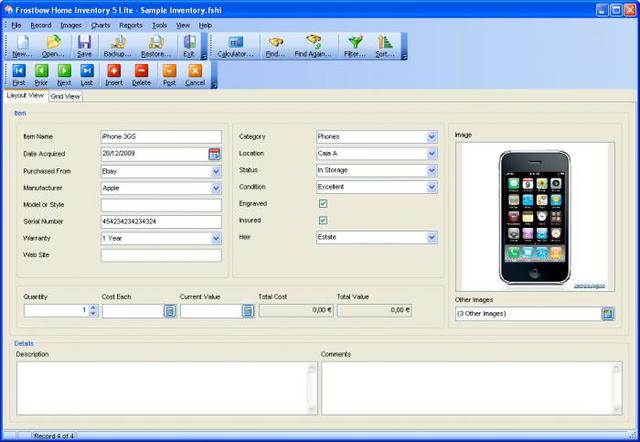Expand navigation toolbar overflow options arrow
The width and height of the screenshot is (640, 442).
[214, 85]
